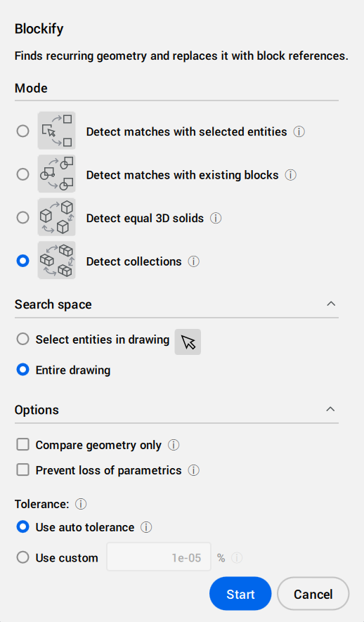
Task: Check Prevent loss of parametrics
Action: coord(22,469)
